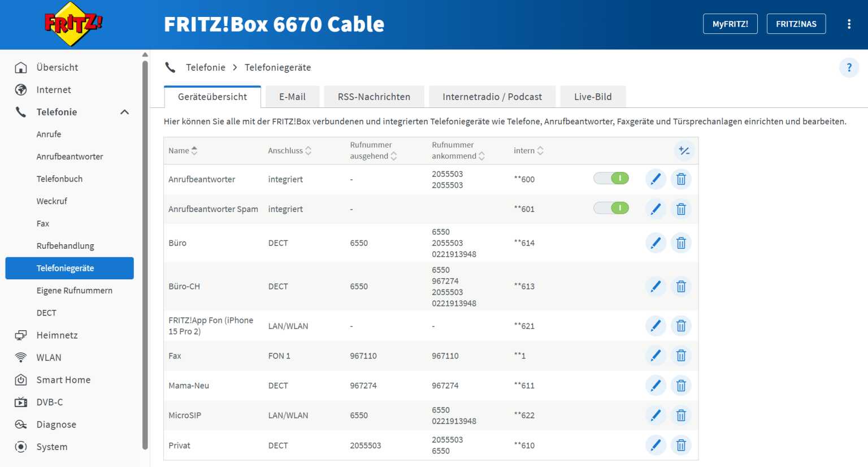Click the FRITZ!NAS button
Image resolution: width=868 pixels, height=467 pixels.
pyautogui.click(x=796, y=24)
